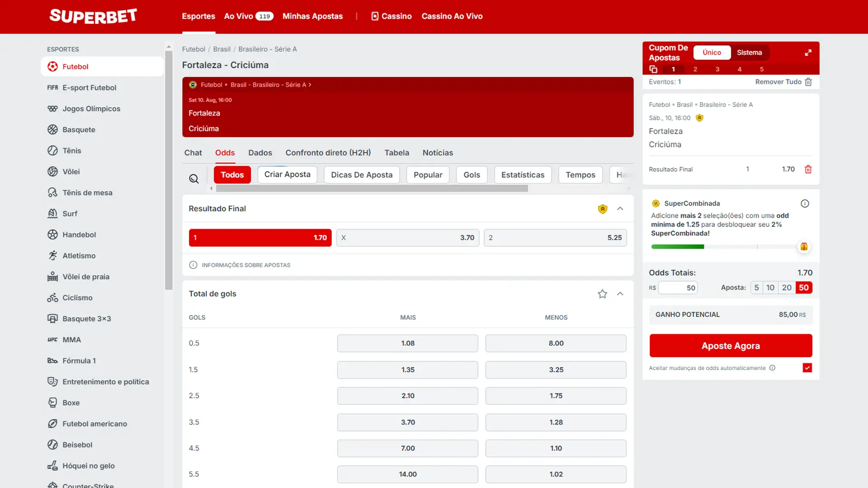Switch betslip to Sistema mode
This screenshot has height=488, width=868.
[749, 52]
